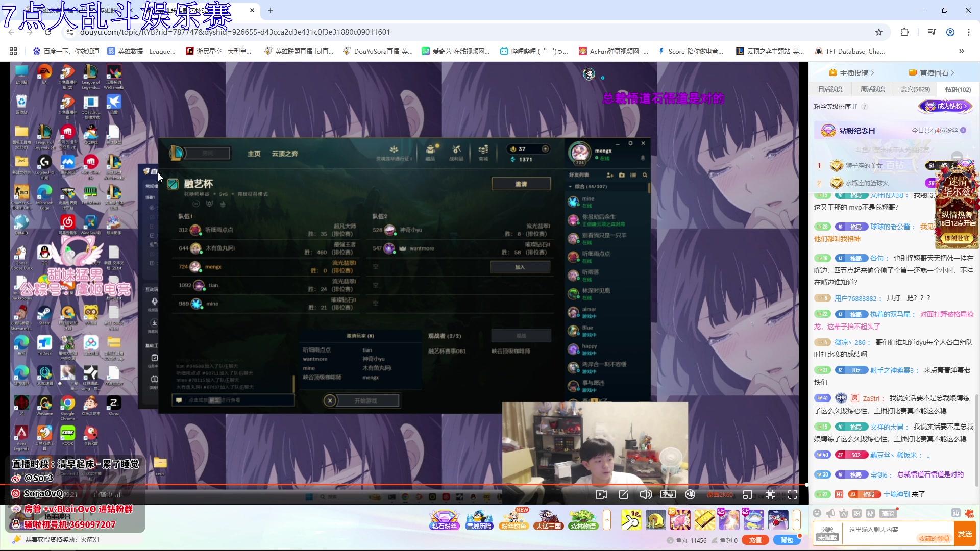Toggle the 梗 meme danmaku option
Screen dimensions: 980x551
870,513
